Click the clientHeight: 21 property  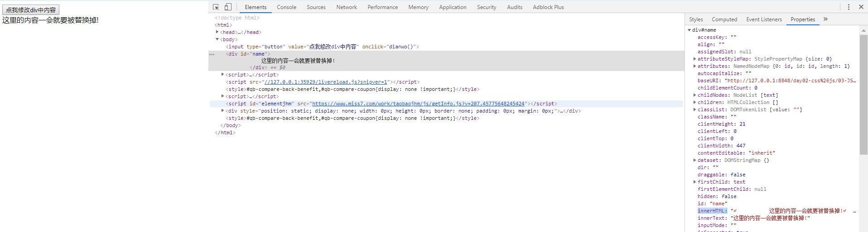(721, 124)
